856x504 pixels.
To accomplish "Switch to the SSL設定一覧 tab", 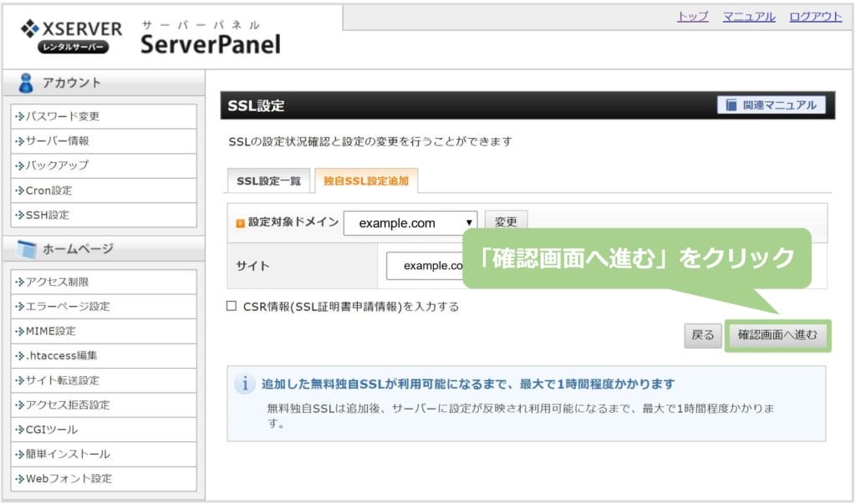I will click(x=268, y=181).
